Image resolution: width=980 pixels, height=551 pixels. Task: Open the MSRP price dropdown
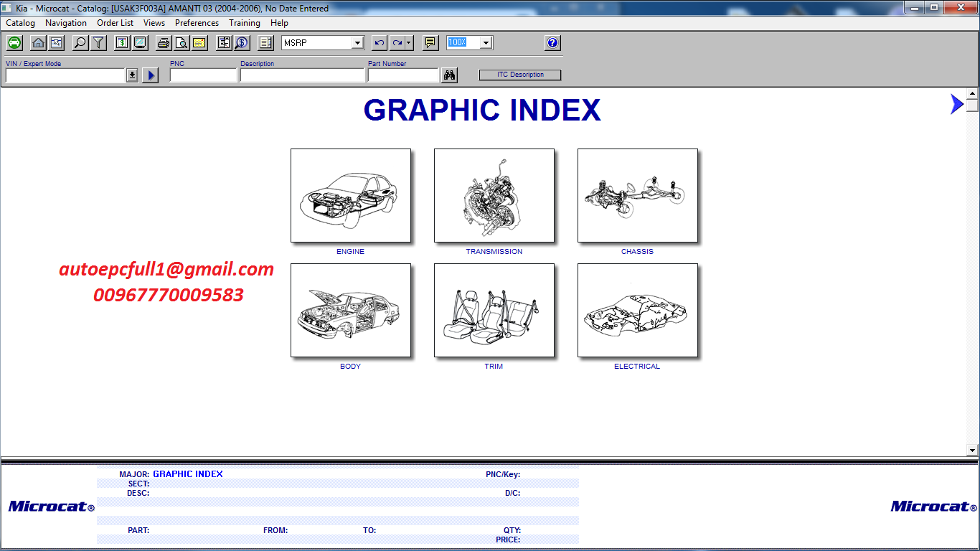coord(358,43)
